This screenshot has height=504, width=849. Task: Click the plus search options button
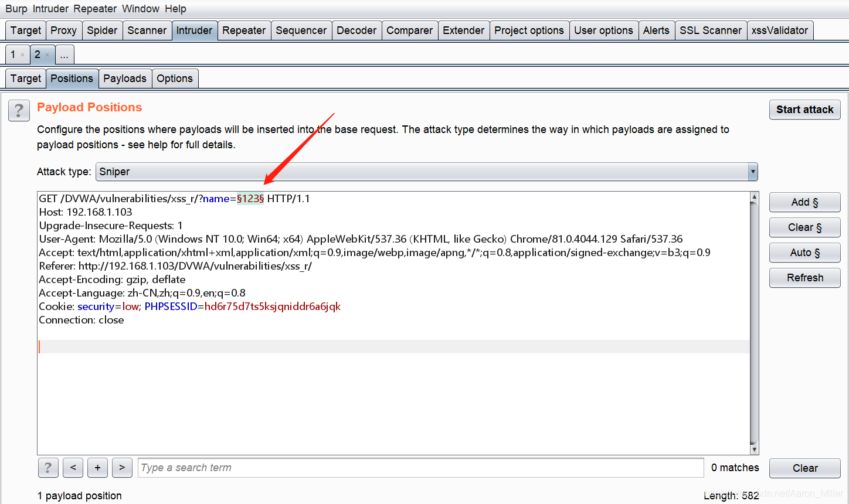[97, 468]
